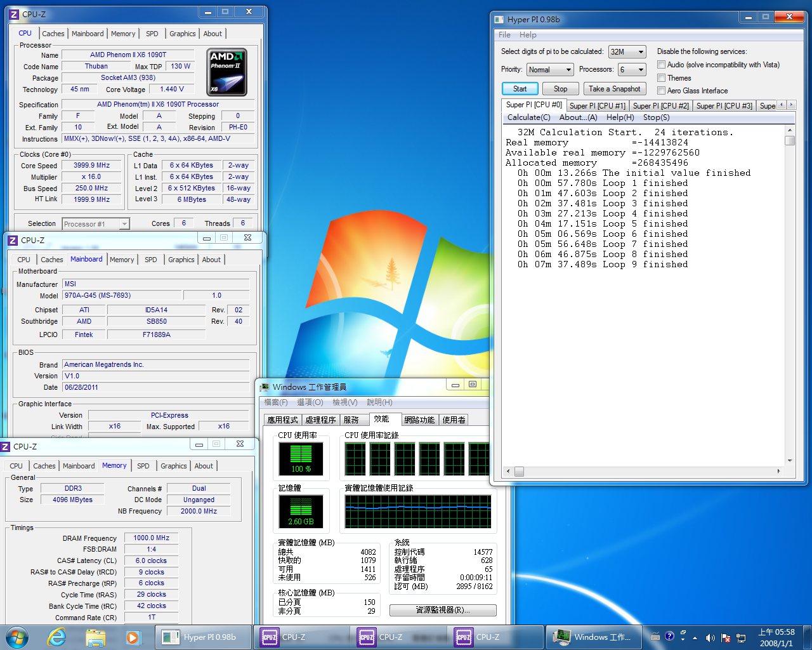This screenshot has width=812, height=650.
Task: Launch Internet Explorer from the taskbar
Action: pos(57,637)
